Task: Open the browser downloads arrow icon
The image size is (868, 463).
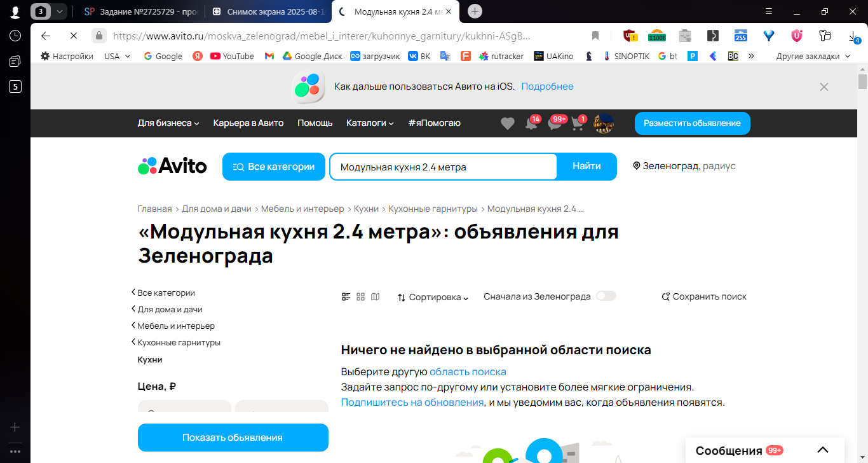Action: coord(853,36)
